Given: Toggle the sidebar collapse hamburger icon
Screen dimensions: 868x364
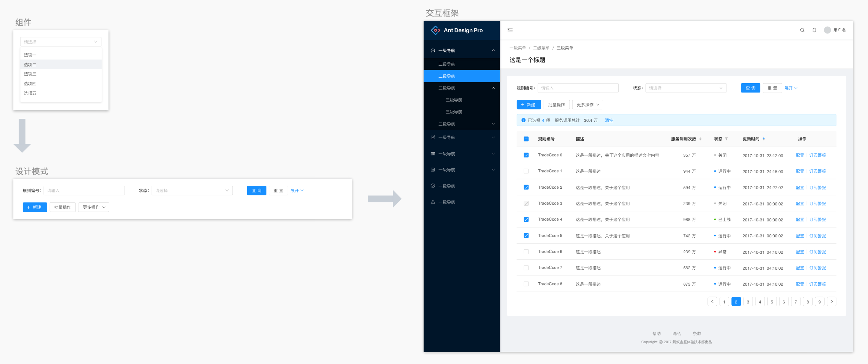Looking at the screenshot, I should click(x=510, y=30).
